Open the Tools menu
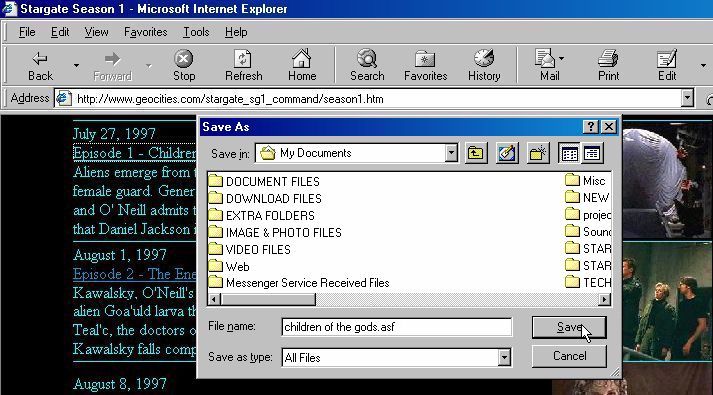 coord(196,32)
